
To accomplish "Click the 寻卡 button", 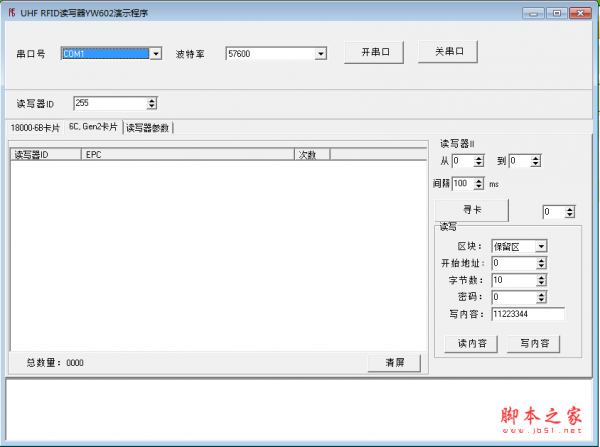I will (x=472, y=210).
